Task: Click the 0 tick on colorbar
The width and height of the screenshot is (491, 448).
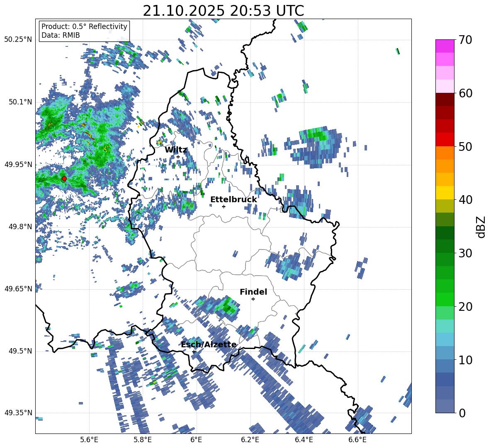Action: [462, 413]
